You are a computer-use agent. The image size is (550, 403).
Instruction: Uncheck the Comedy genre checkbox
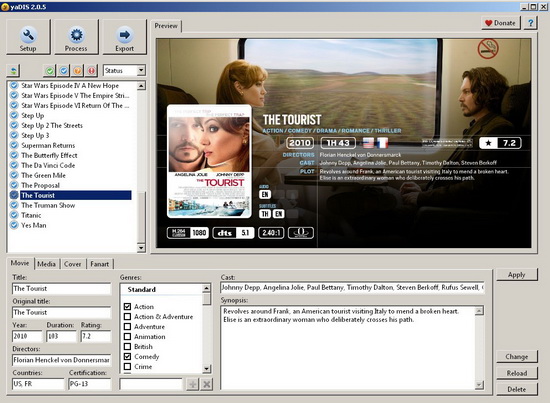pos(127,356)
